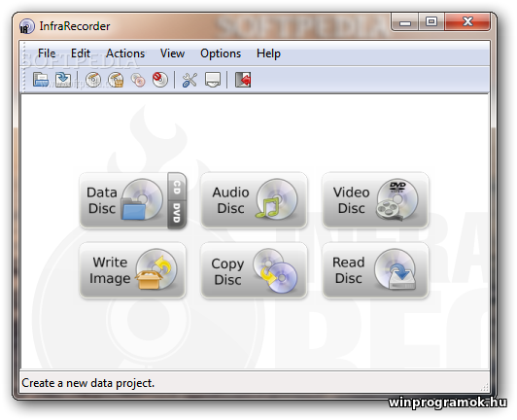Click the InfraRecorder title bar app icon
The image size is (517, 420).
coord(26,26)
